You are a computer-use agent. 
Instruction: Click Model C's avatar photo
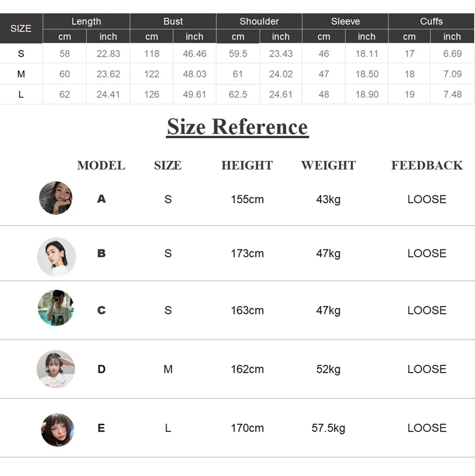[x=56, y=308]
